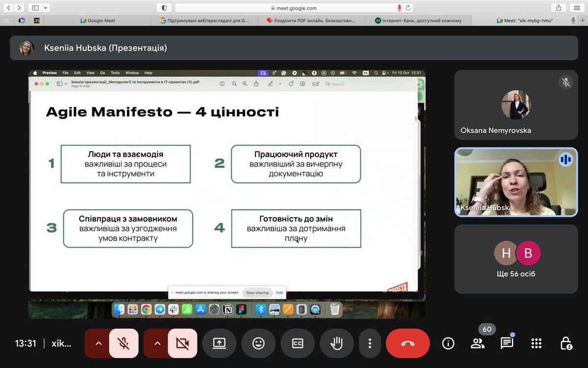The height and width of the screenshot is (368, 588).
Task: Open the chat messages panel
Action: (507, 343)
